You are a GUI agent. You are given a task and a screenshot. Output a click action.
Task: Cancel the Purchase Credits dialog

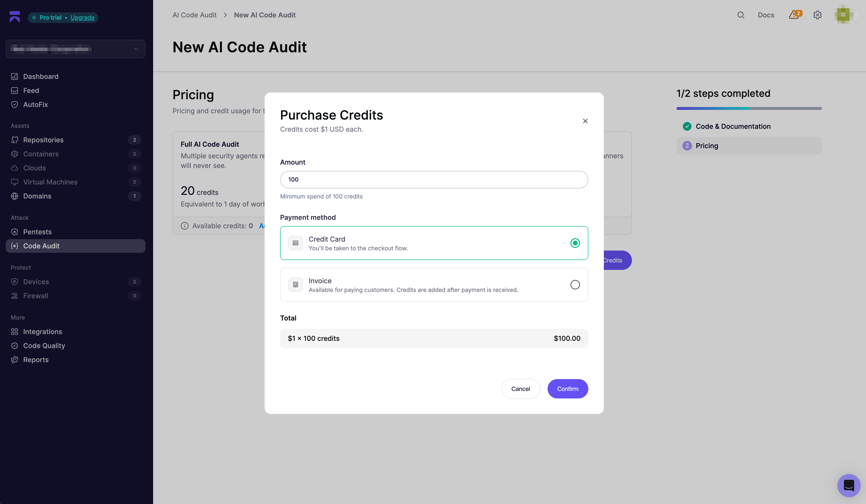point(521,389)
